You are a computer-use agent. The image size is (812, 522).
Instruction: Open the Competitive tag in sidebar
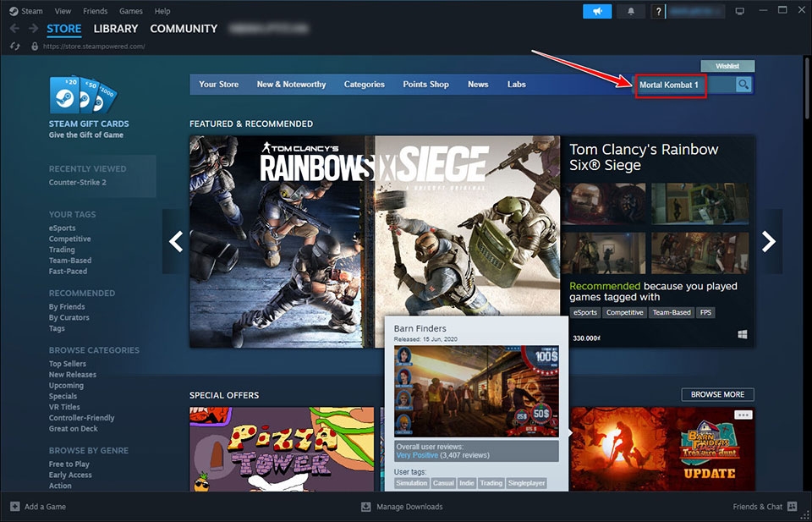point(70,239)
